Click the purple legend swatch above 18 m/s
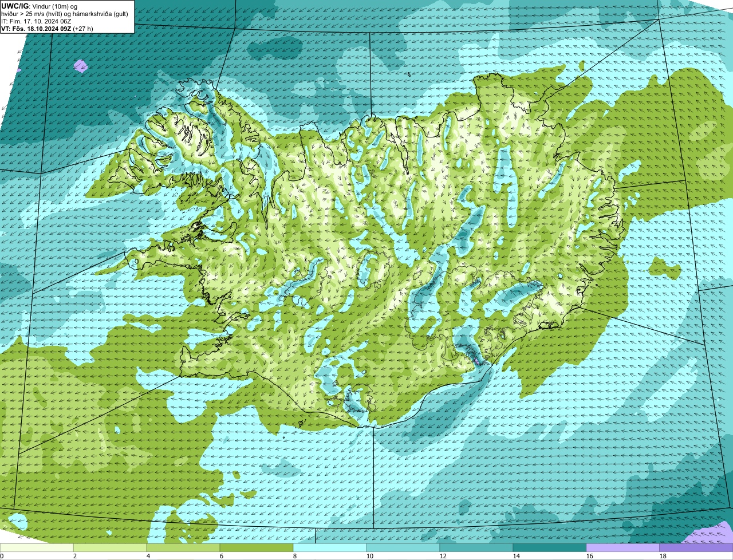The width and height of the screenshot is (733, 560). coord(696,548)
